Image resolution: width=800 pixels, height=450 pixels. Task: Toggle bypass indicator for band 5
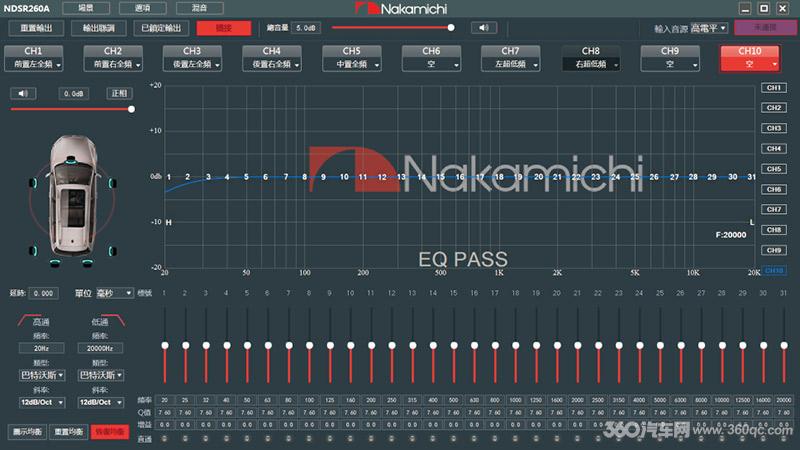click(247, 438)
